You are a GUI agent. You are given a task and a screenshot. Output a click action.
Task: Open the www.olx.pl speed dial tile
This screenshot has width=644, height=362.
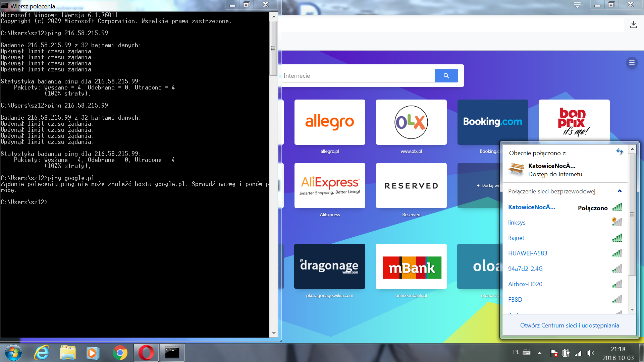411,122
